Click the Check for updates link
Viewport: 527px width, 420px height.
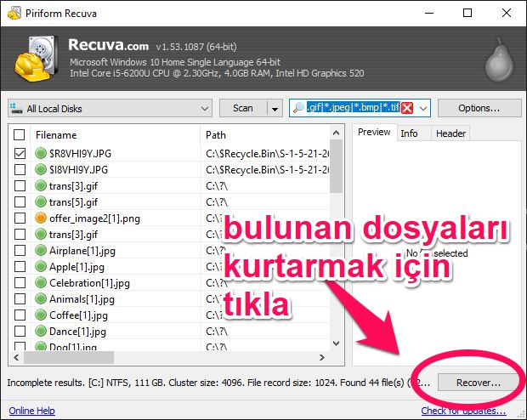(463, 411)
